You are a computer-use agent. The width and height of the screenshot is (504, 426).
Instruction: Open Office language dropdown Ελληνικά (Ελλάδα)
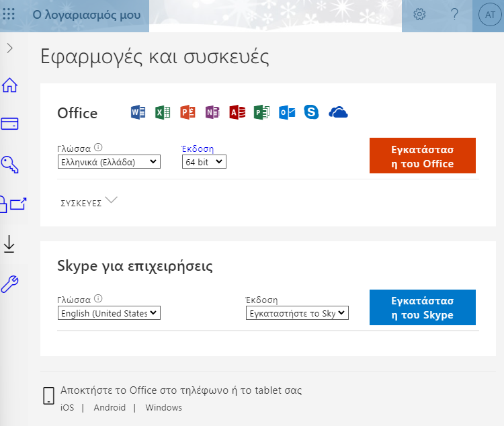tap(109, 162)
